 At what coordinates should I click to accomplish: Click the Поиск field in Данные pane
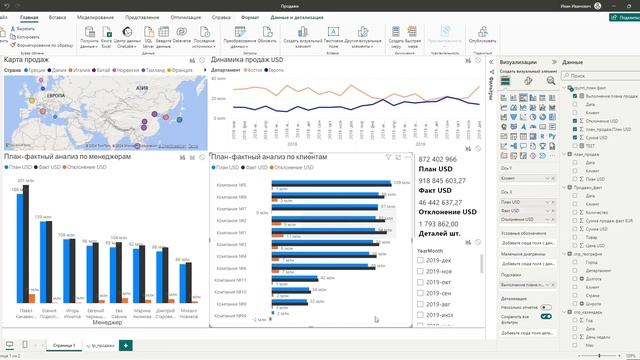coord(600,76)
